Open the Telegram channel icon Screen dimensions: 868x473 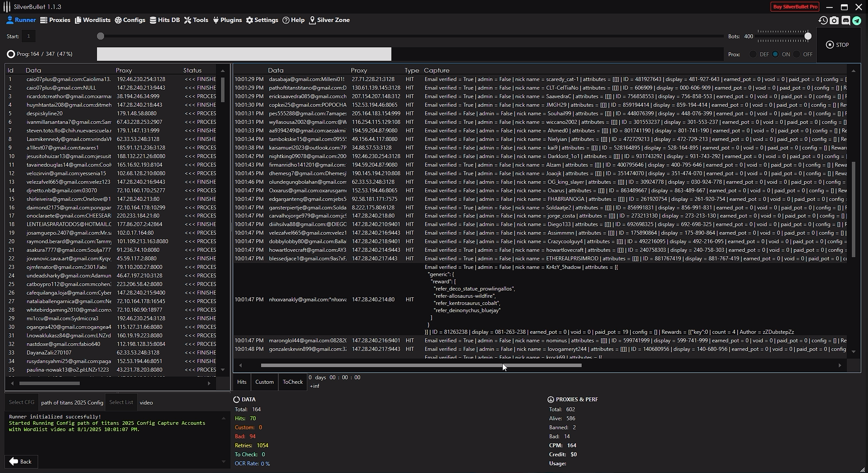[x=857, y=20]
